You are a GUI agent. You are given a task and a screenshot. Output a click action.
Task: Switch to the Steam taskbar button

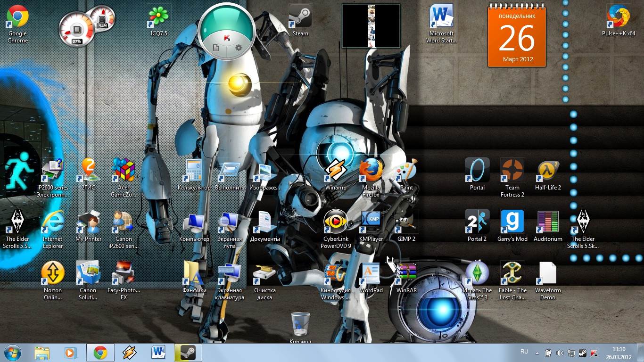coord(188,353)
